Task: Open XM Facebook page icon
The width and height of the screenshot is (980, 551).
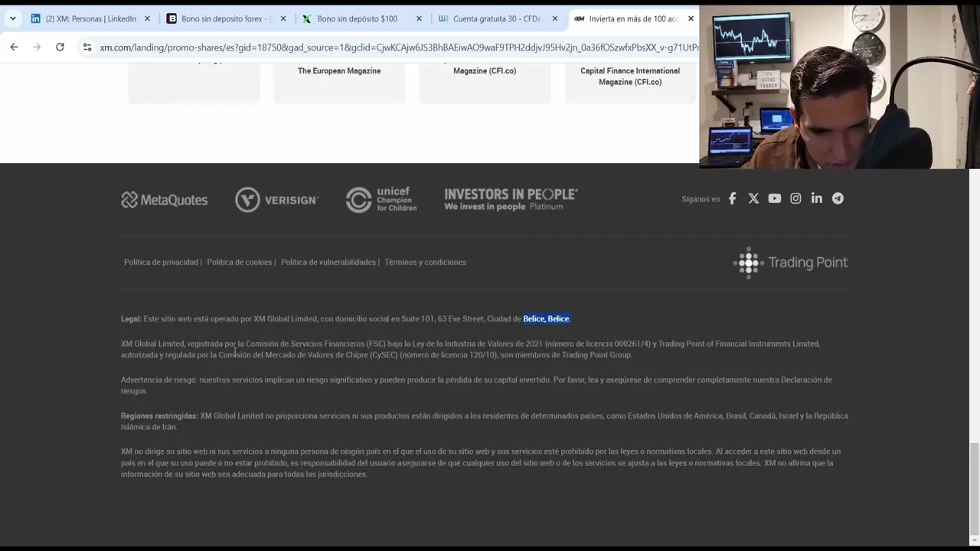Action: coord(732,198)
